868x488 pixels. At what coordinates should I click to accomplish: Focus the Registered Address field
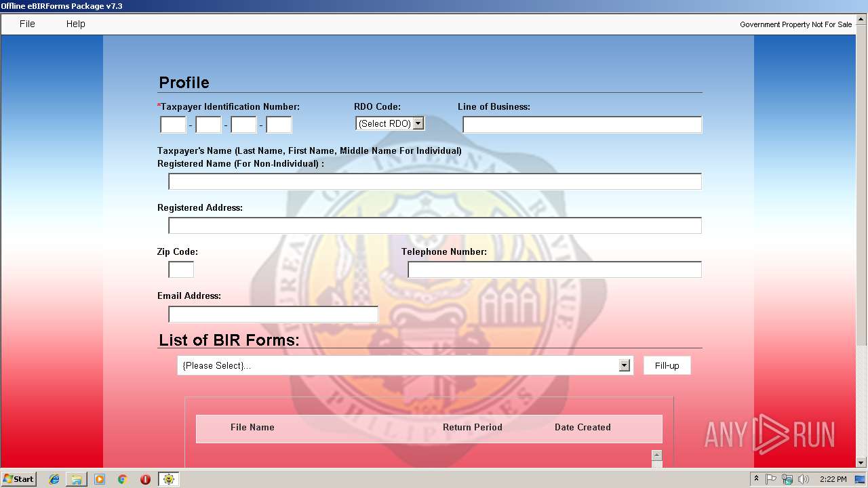[435, 226]
